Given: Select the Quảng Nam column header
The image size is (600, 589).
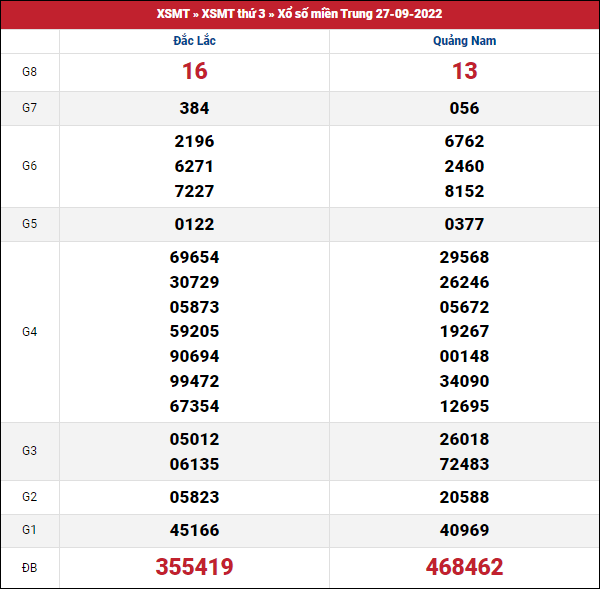Looking at the screenshot, I should point(464,41).
